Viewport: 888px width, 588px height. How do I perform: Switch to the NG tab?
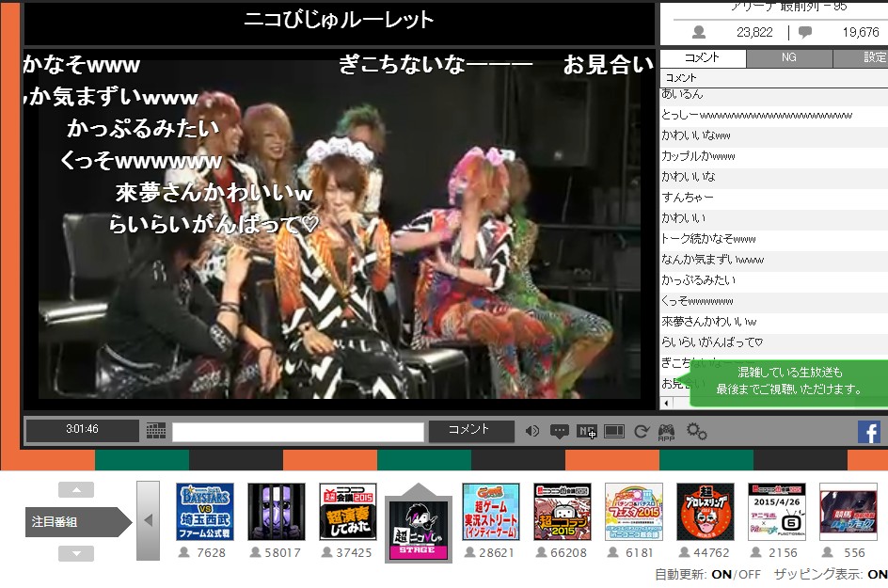coord(789,57)
